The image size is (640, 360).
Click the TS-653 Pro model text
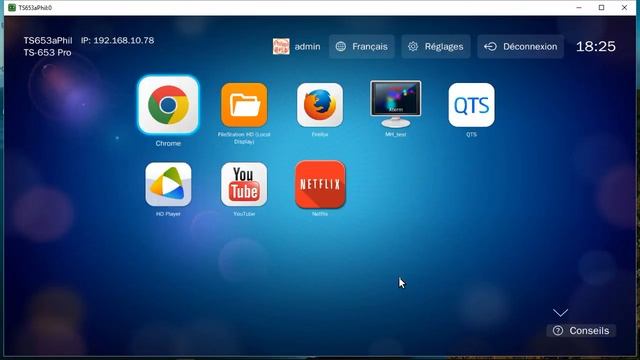click(x=47, y=53)
